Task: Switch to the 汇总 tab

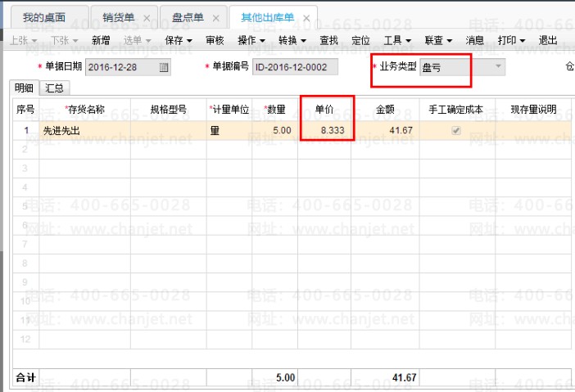Action: 56,88
